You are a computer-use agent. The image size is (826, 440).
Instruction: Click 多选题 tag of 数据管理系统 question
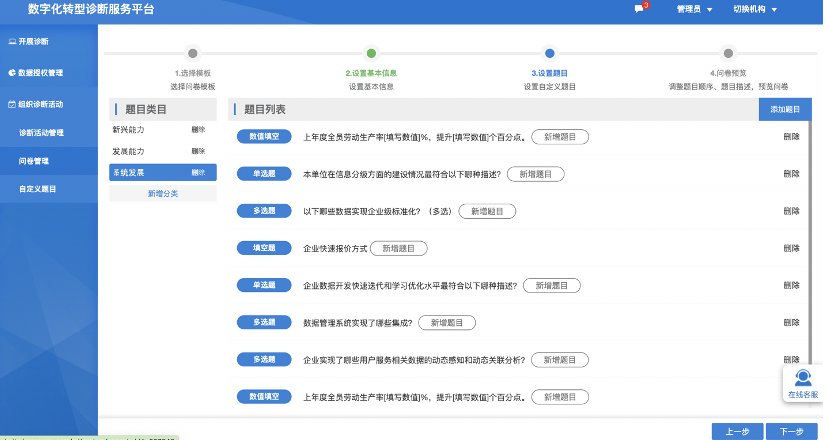pyautogui.click(x=264, y=322)
